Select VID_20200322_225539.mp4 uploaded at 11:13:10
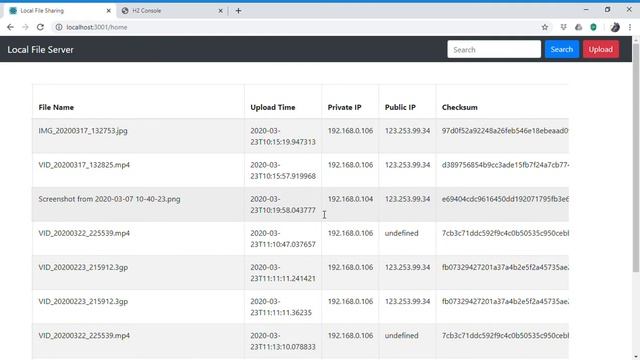The image size is (640, 360). tap(84, 336)
